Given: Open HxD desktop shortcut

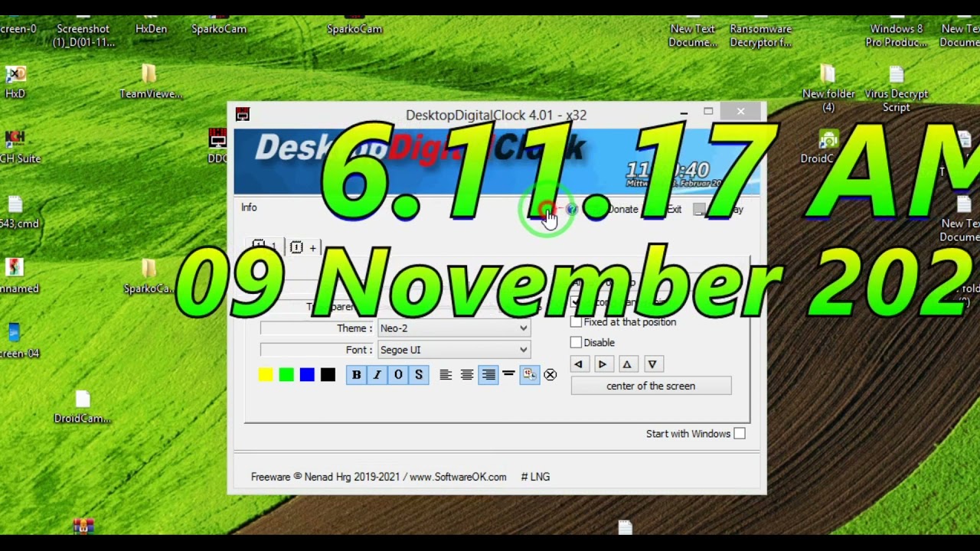Looking at the screenshot, I should [x=15, y=83].
